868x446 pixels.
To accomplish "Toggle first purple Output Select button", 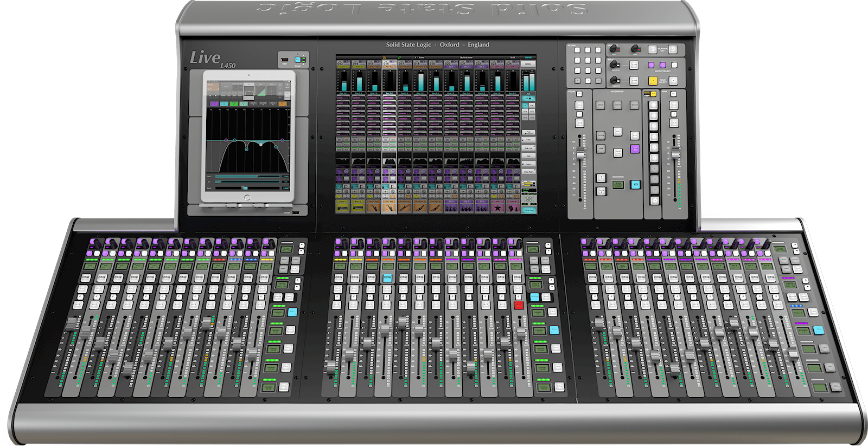I will pos(651,65).
